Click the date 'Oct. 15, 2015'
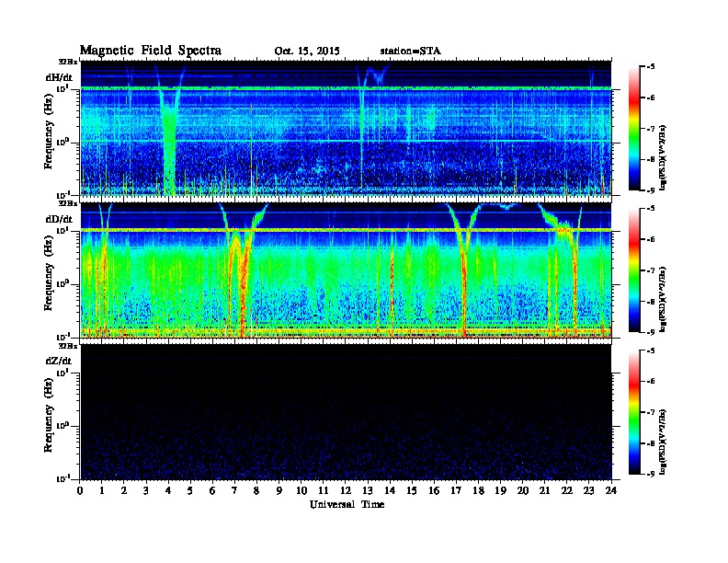This screenshot has width=728, height=563. [x=307, y=52]
